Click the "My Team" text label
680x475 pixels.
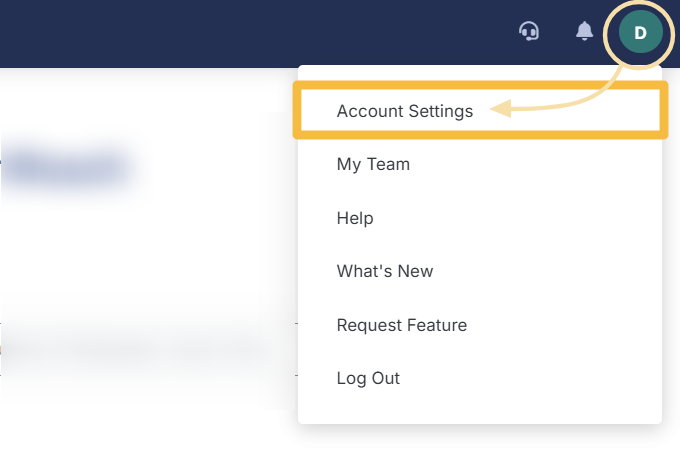pyautogui.click(x=373, y=164)
